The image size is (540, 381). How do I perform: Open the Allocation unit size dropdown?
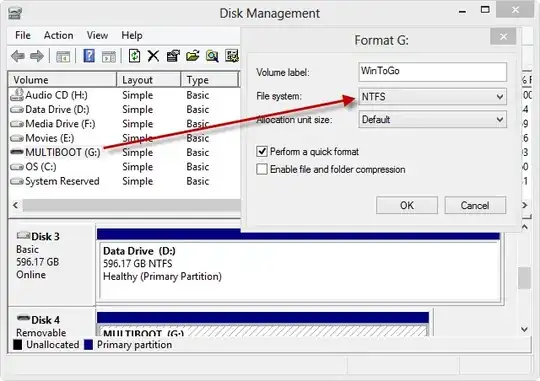(433, 119)
